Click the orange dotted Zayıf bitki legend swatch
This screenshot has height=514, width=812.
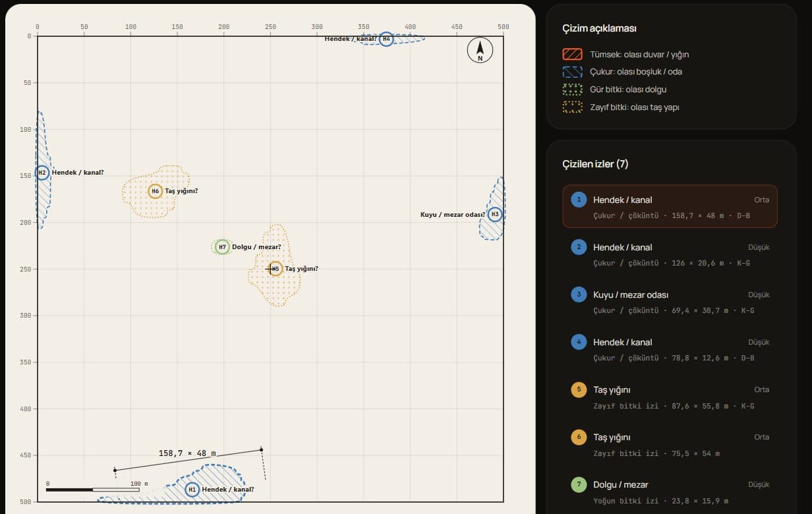(572, 107)
